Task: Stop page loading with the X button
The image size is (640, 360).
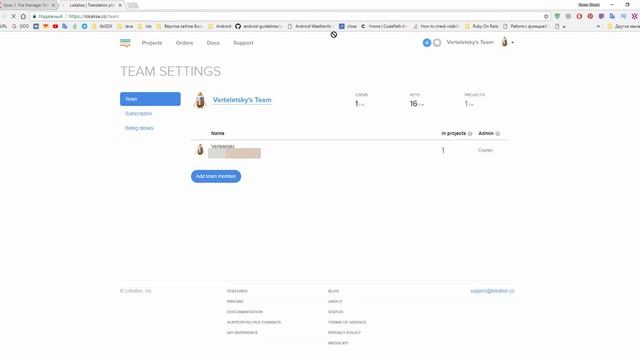Action: pyautogui.click(x=13, y=16)
